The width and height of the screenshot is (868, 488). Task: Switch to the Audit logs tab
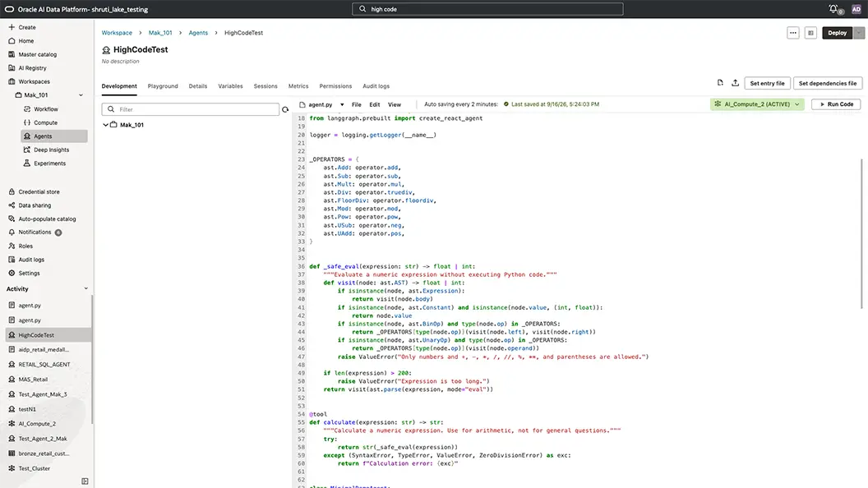click(376, 86)
